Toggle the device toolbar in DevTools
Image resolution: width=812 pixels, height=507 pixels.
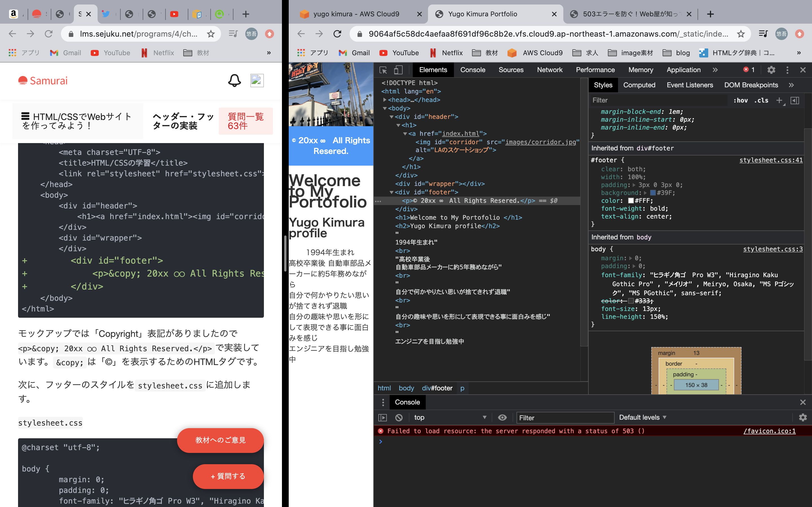(x=398, y=70)
